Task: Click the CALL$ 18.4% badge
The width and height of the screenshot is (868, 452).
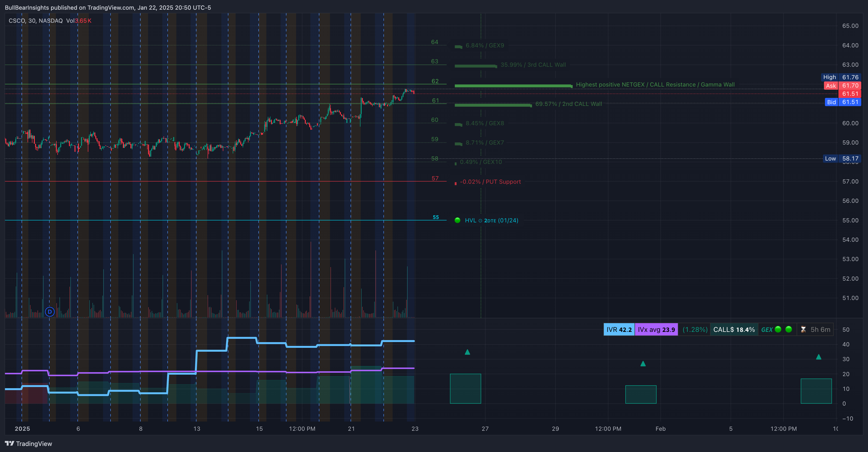Action: 734,329
